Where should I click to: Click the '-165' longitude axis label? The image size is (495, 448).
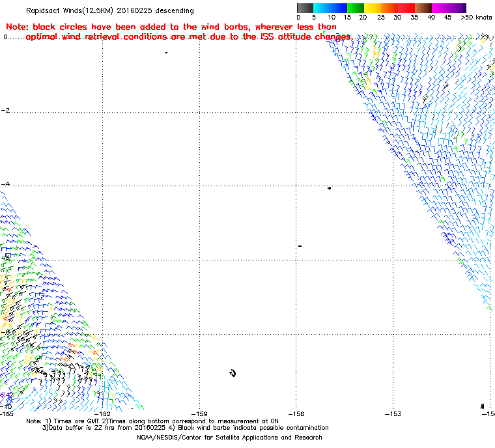tap(7, 414)
